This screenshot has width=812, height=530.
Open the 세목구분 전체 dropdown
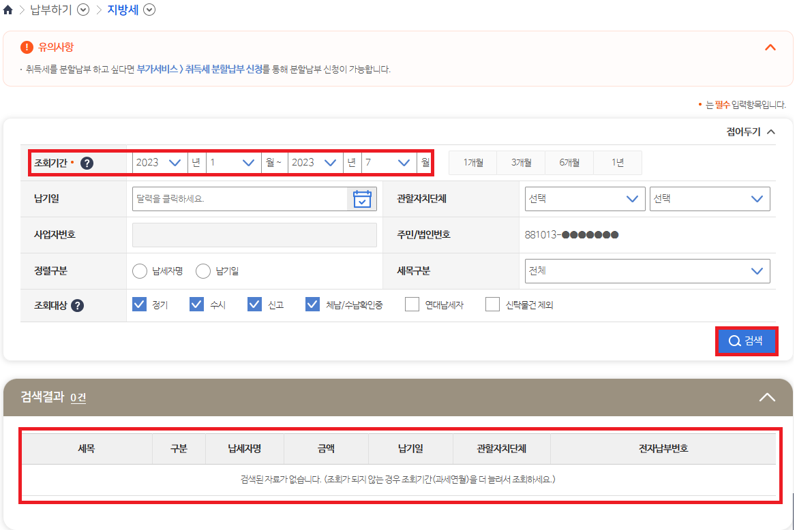click(647, 271)
